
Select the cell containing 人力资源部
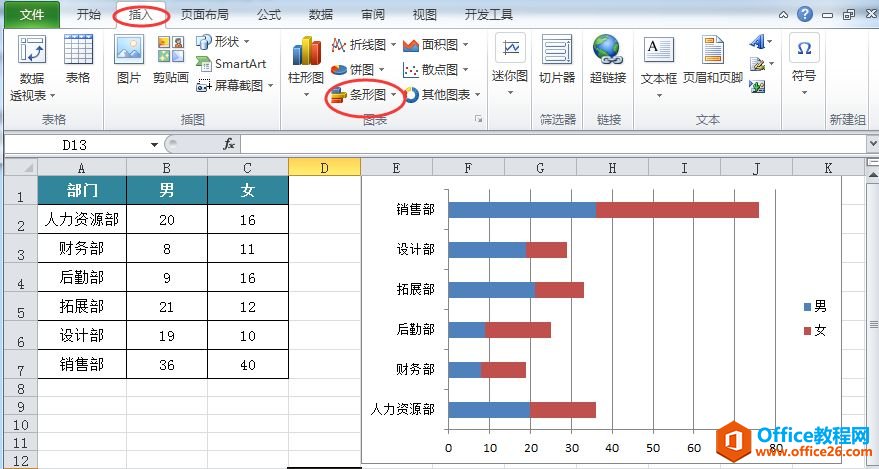coord(82,219)
